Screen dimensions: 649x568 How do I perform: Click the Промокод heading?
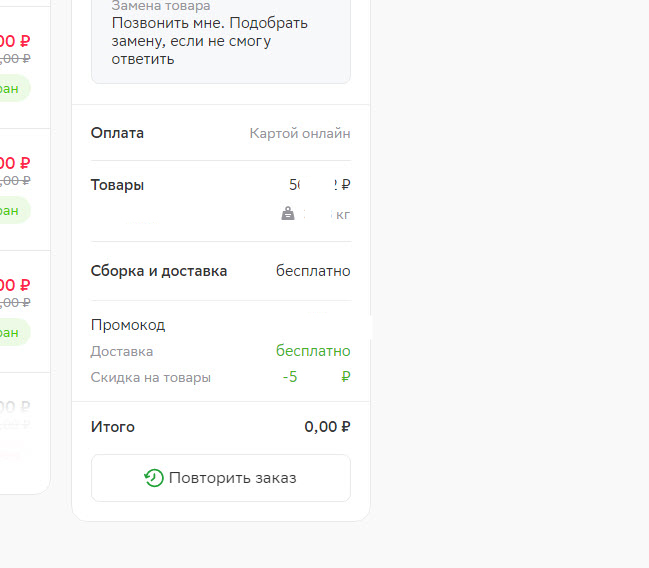click(128, 325)
